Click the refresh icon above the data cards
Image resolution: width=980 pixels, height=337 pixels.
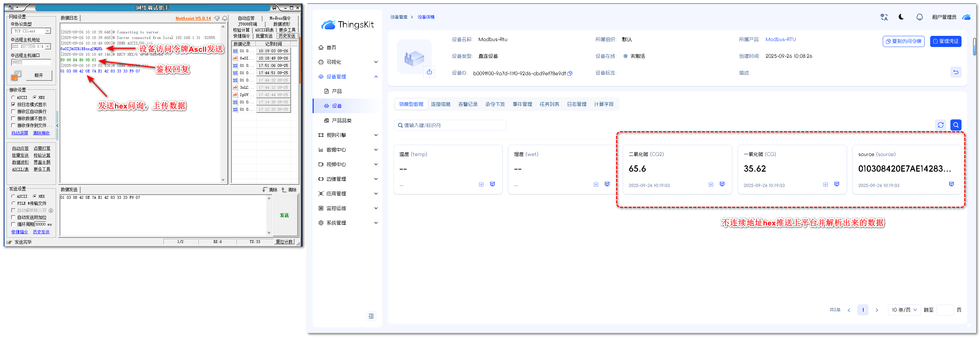(x=940, y=125)
